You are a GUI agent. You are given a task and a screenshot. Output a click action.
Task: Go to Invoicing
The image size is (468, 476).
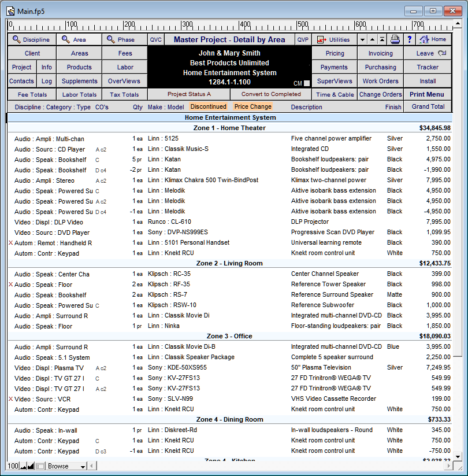[x=380, y=53]
